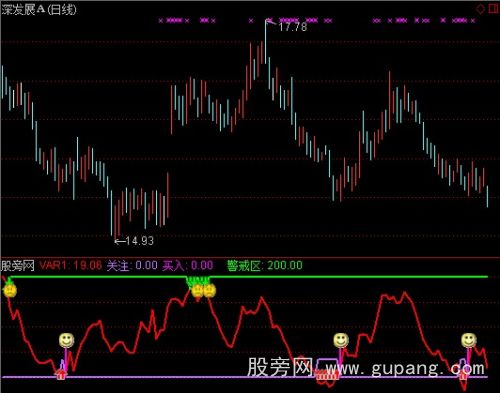Click the red house marker below the last smiley
Screen dimensions: 500x393
tap(463, 376)
